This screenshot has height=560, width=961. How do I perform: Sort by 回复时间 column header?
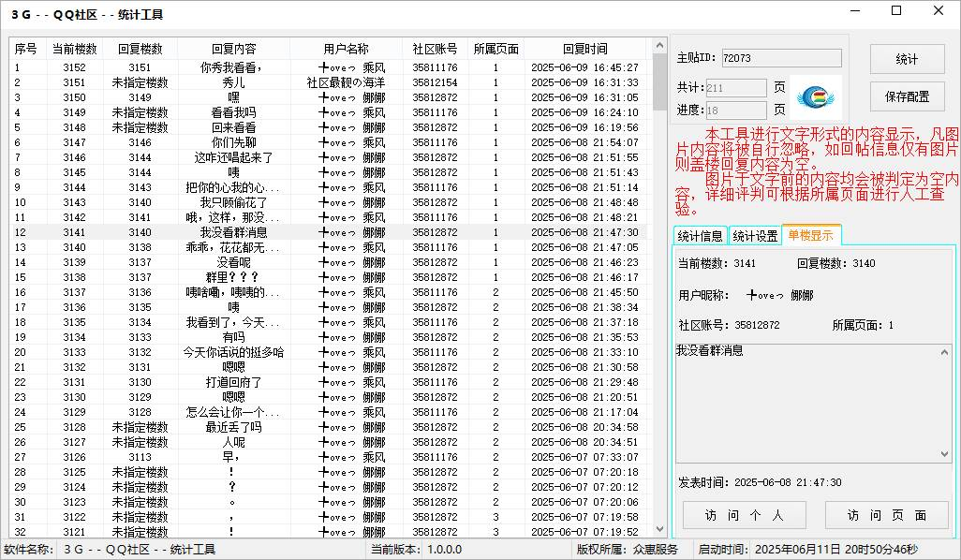point(585,49)
